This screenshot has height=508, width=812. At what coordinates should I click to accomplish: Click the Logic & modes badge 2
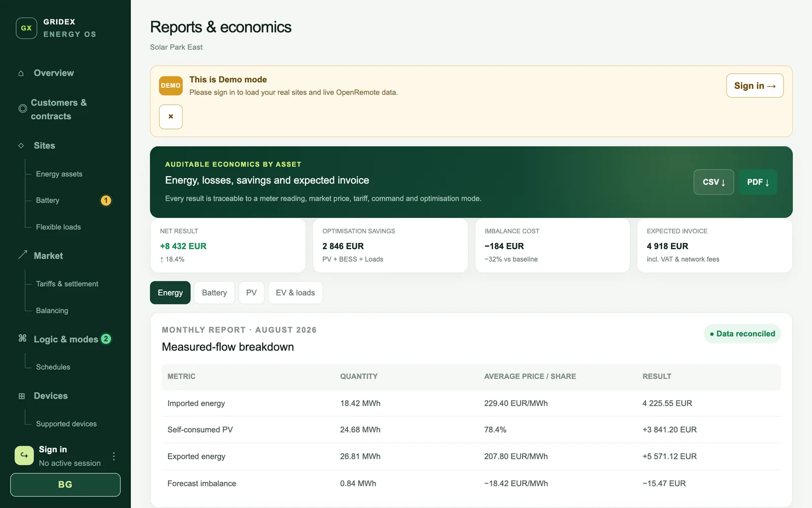[106, 339]
